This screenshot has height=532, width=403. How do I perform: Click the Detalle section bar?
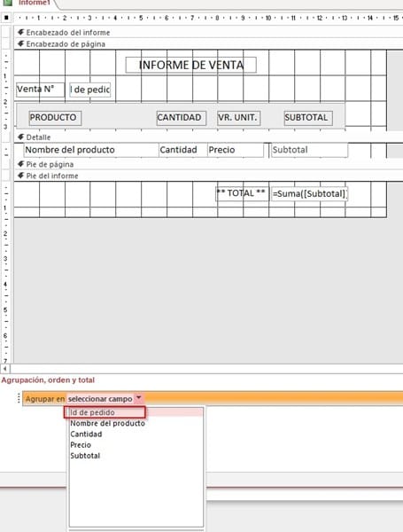pos(208,137)
